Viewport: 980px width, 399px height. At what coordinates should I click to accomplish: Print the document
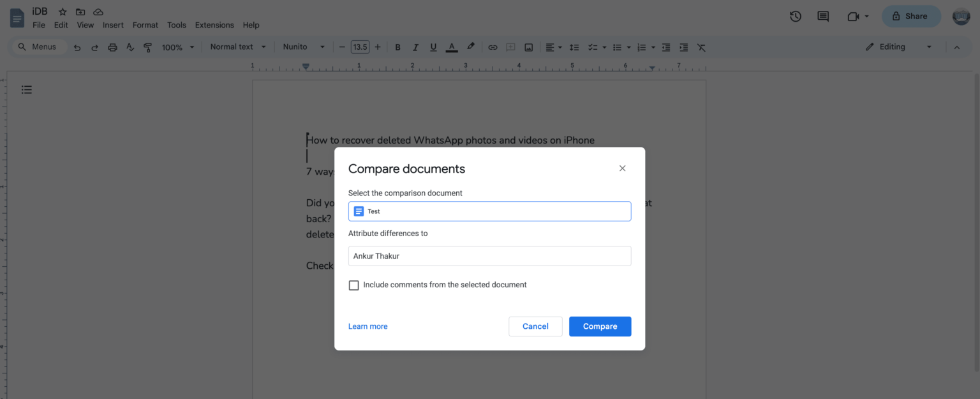[x=112, y=47]
